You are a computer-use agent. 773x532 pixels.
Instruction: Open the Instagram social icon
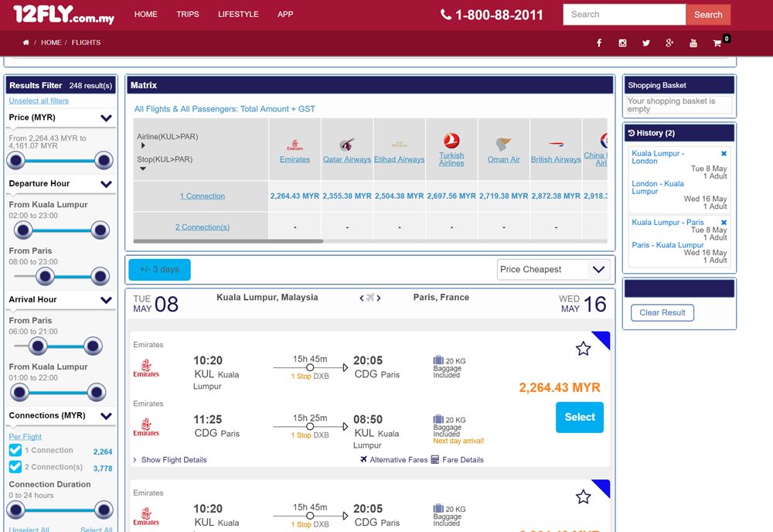pos(622,43)
